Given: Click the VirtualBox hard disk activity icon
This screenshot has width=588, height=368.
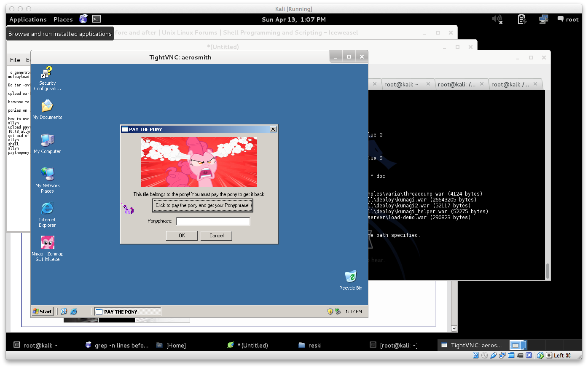Looking at the screenshot, I should click(475, 355).
